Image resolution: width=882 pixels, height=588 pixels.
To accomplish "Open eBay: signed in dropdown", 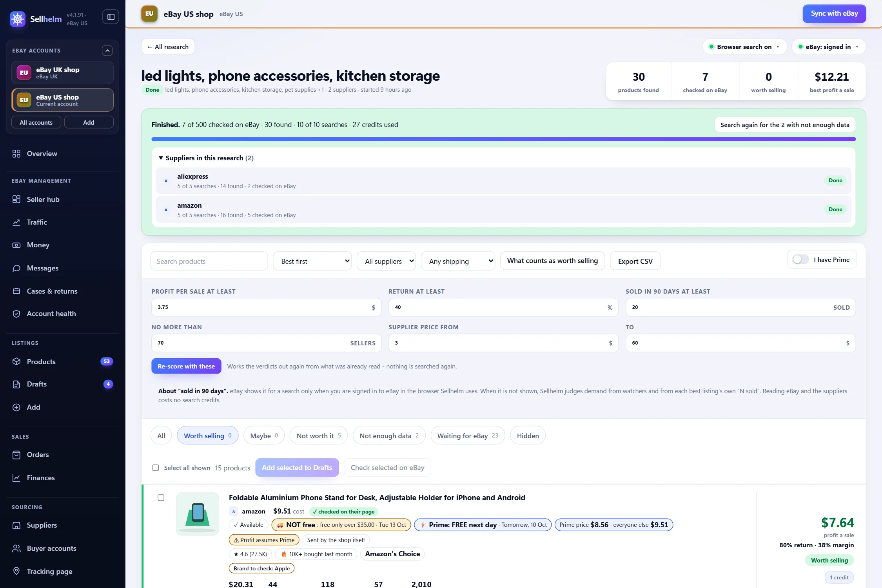I will click(x=829, y=47).
